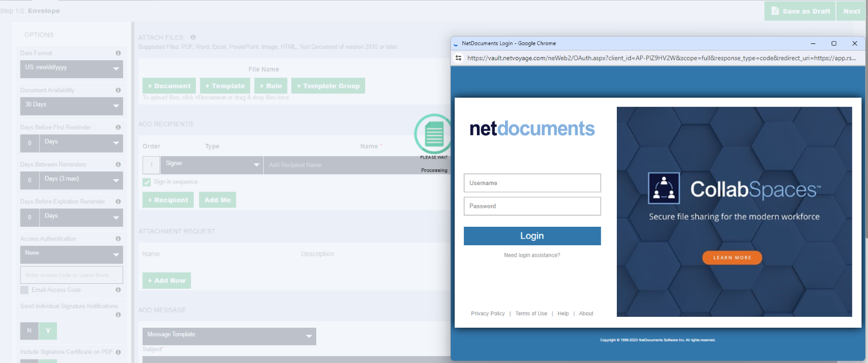868x363 pixels.
Task: Click the + Document button
Action: click(x=169, y=86)
